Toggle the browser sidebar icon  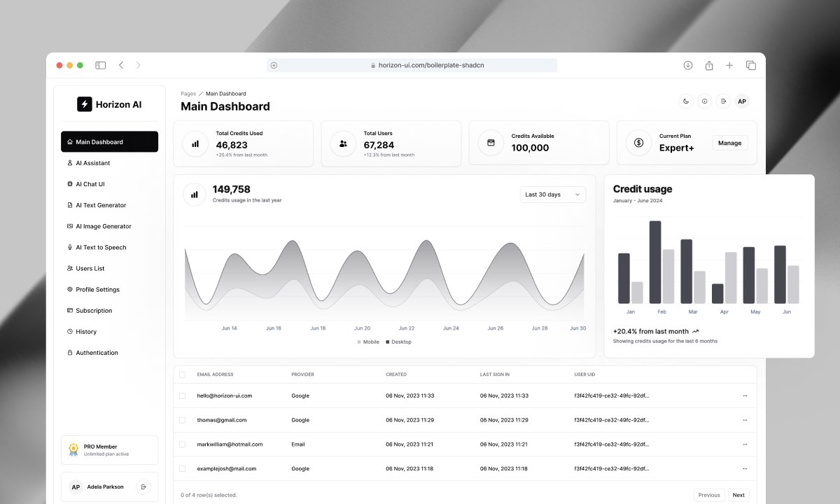pos(101,65)
